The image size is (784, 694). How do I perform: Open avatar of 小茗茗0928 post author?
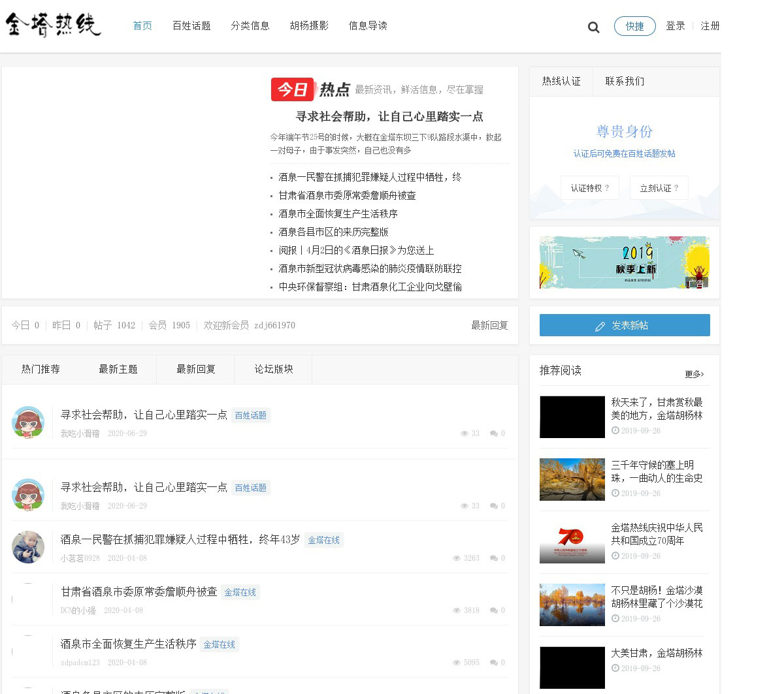pyautogui.click(x=28, y=547)
